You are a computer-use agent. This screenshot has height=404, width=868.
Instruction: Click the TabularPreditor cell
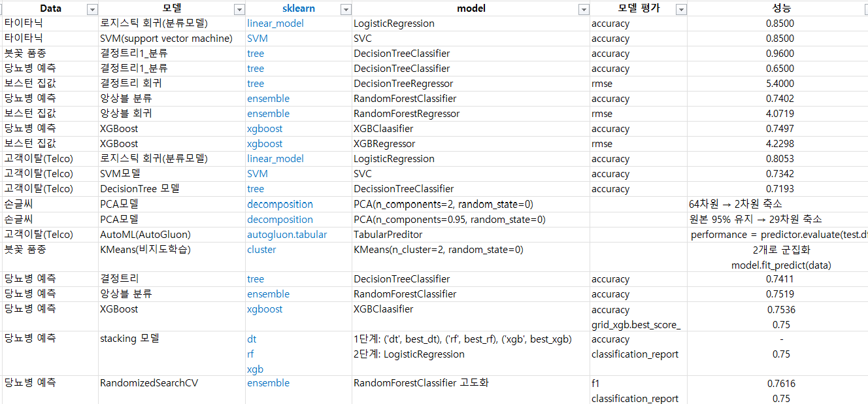coord(471,235)
